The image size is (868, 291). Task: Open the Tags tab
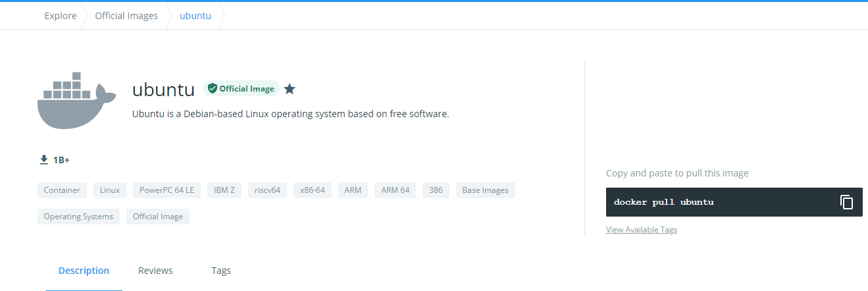click(221, 271)
